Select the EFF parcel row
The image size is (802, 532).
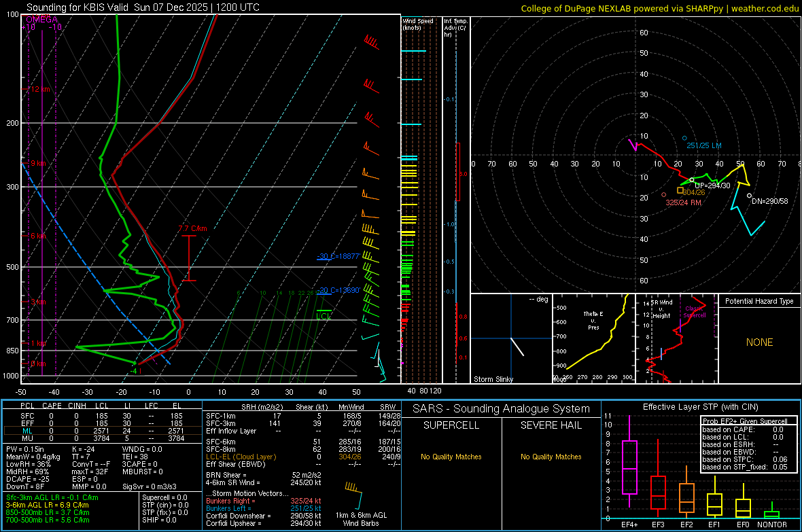(101, 423)
